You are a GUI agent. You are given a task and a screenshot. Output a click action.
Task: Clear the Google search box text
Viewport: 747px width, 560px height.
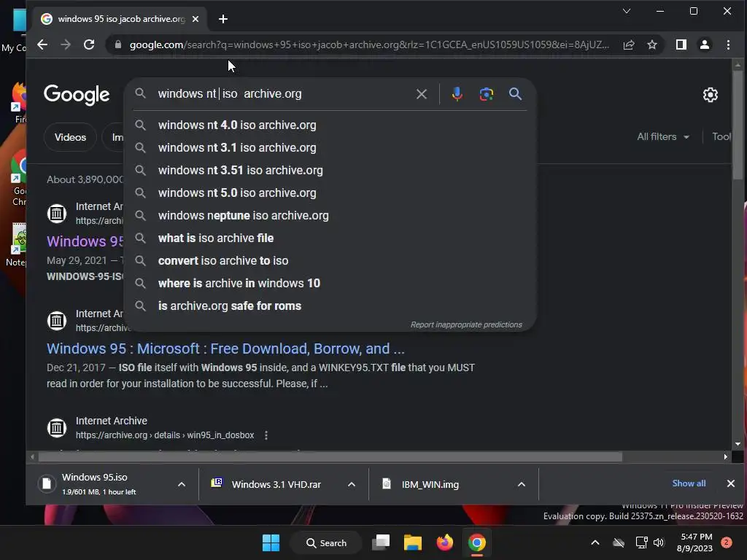[422, 94]
